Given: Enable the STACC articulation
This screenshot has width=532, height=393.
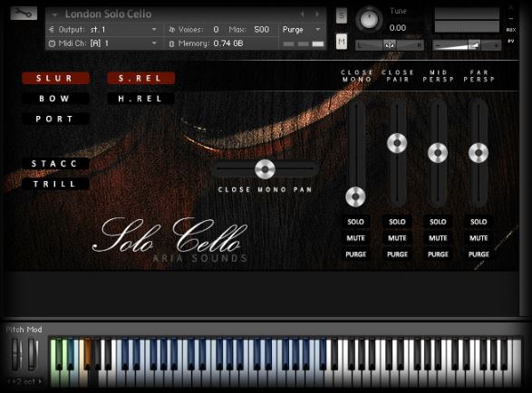Looking at the screenshot, I should 55,164.
